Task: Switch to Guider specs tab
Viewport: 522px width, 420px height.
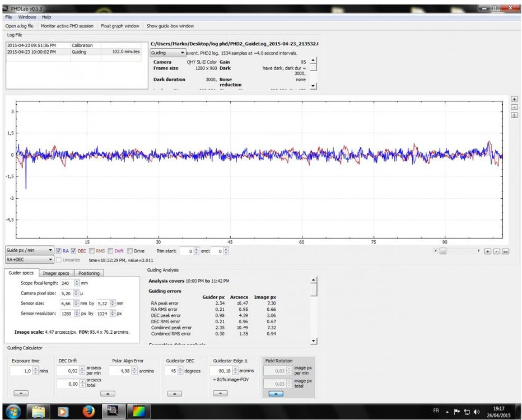Action: 21,273
